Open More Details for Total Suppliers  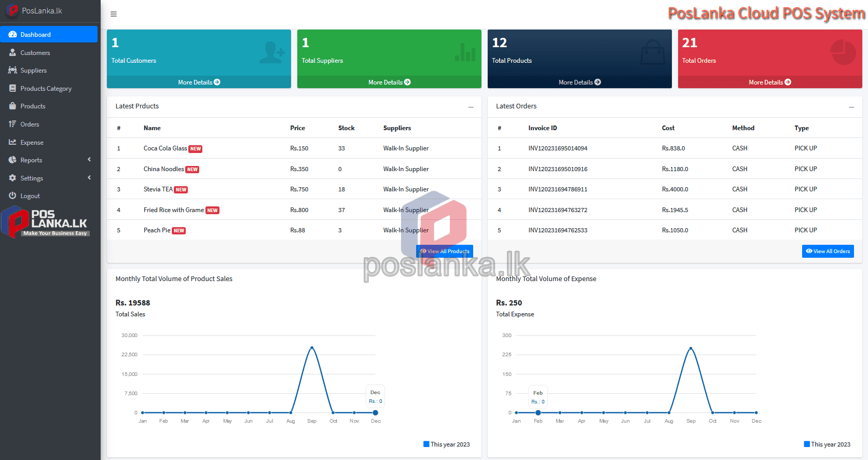pos(389,82)
